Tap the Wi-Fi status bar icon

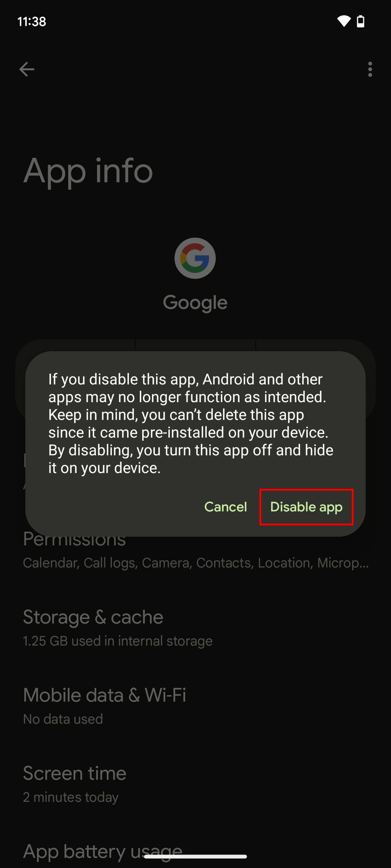coord(343,21)
